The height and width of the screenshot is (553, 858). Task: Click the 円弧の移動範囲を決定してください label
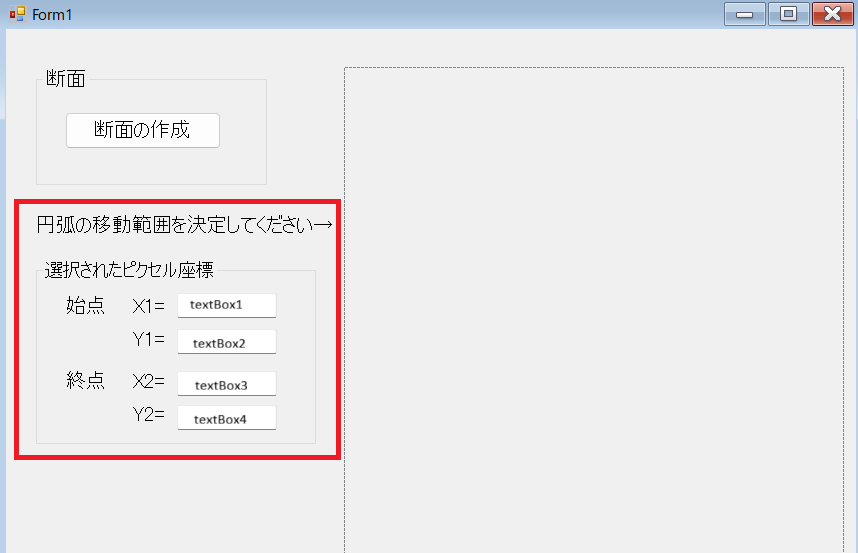(184, 225)
